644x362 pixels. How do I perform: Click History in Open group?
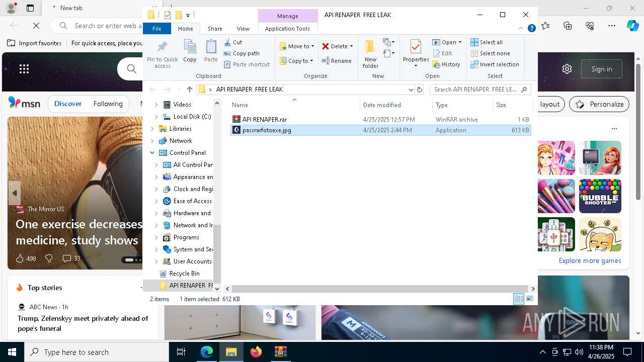coord(446,64)
